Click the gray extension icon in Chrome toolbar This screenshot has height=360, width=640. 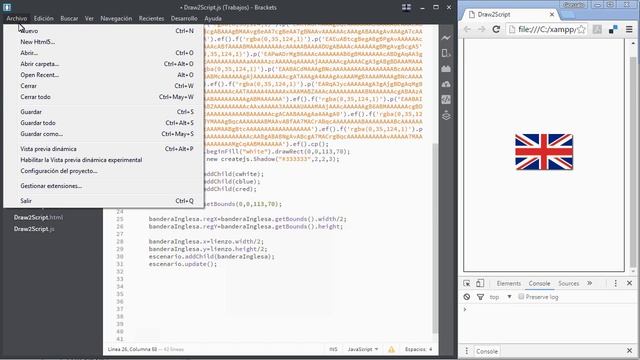point(597,29)
